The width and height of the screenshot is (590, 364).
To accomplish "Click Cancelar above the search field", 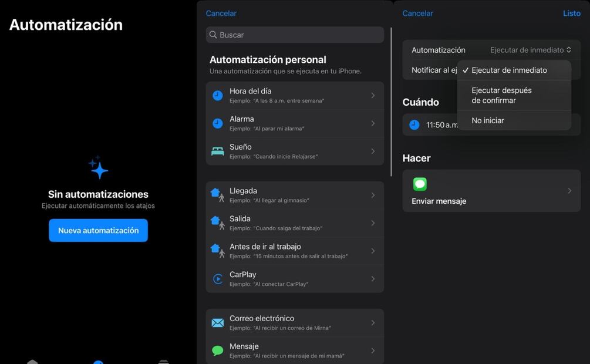I will click(x=221, y=14).
